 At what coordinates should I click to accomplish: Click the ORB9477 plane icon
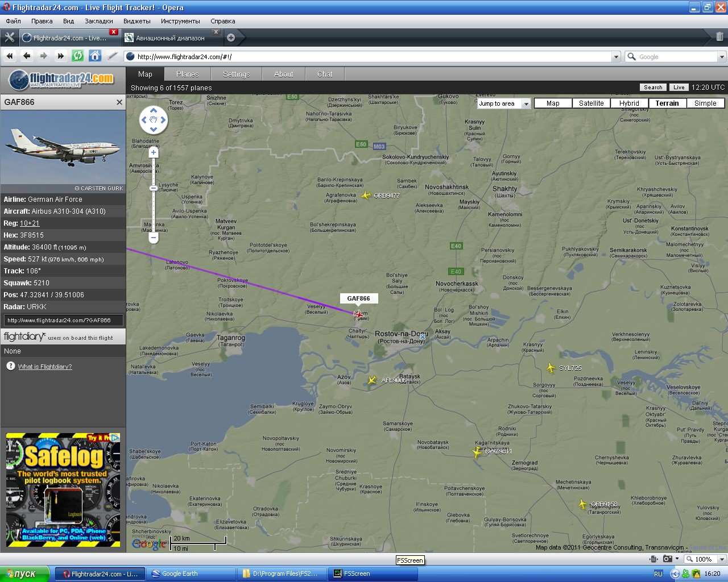pyautogui.click(x=366, y=196)
